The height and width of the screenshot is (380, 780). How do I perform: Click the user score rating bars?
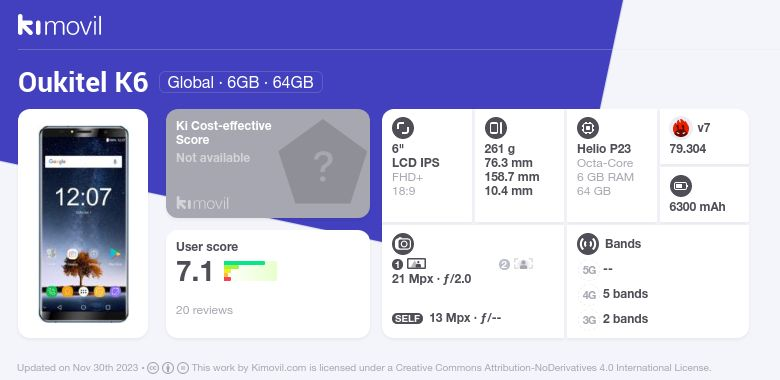pos(250,271)
